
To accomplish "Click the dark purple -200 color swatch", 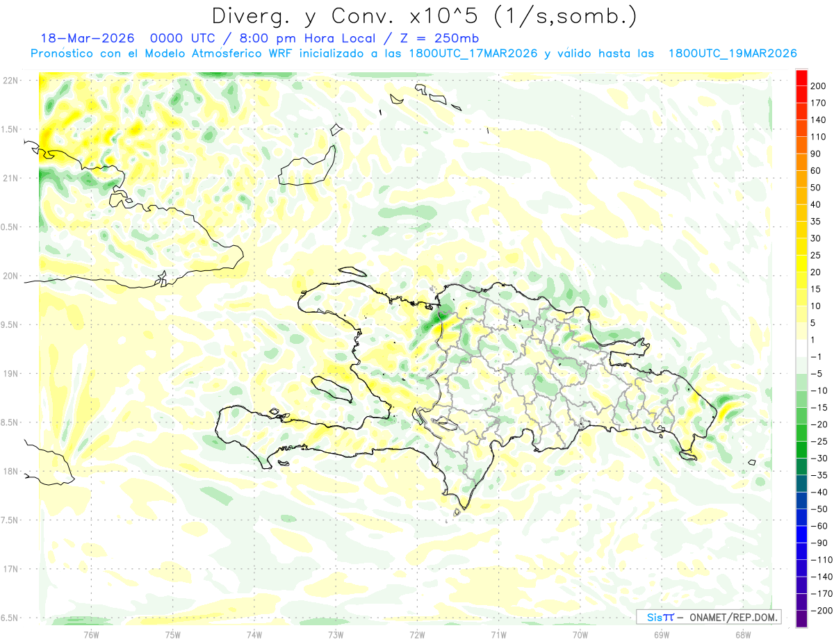I will 801,618.
